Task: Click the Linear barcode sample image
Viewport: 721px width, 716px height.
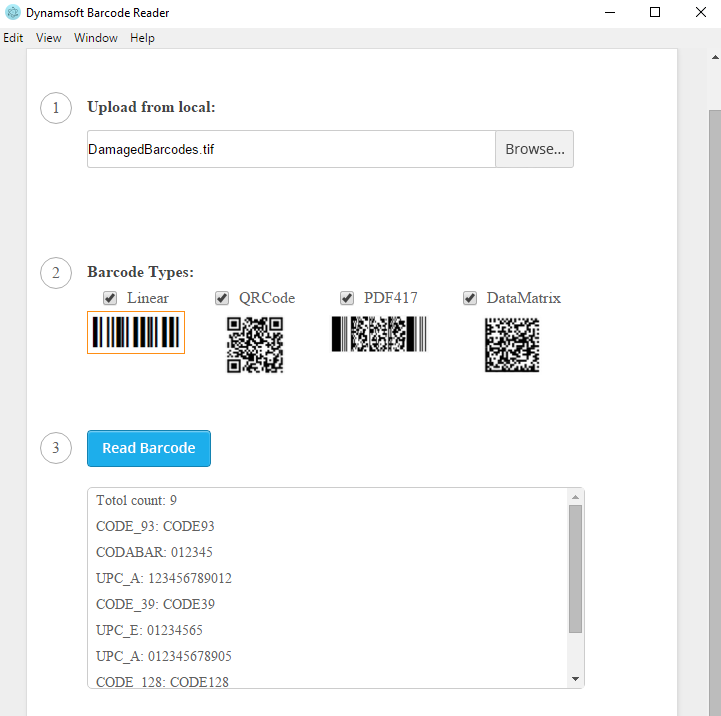Action: click(x=136, y=332)
